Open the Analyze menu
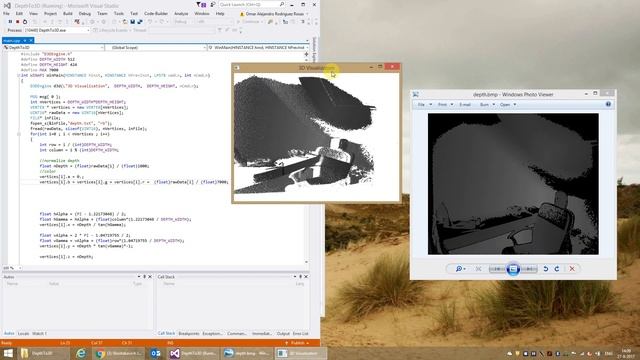This screenshot has height=360, width=640. [181, 13]
